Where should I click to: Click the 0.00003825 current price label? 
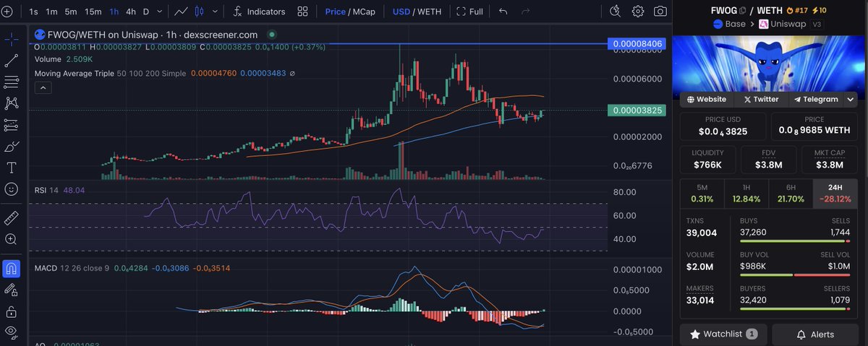coord(638,111)
